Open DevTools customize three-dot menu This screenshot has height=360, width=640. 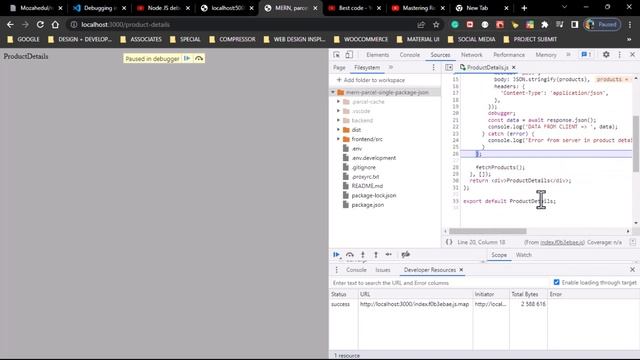620,54
